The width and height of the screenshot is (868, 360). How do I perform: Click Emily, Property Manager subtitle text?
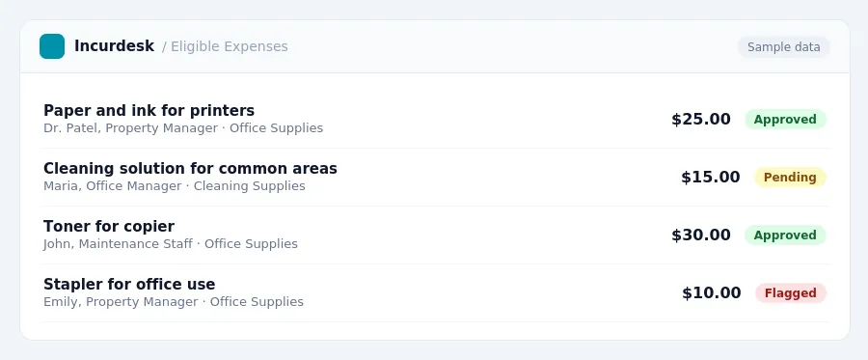coord(121,302)
